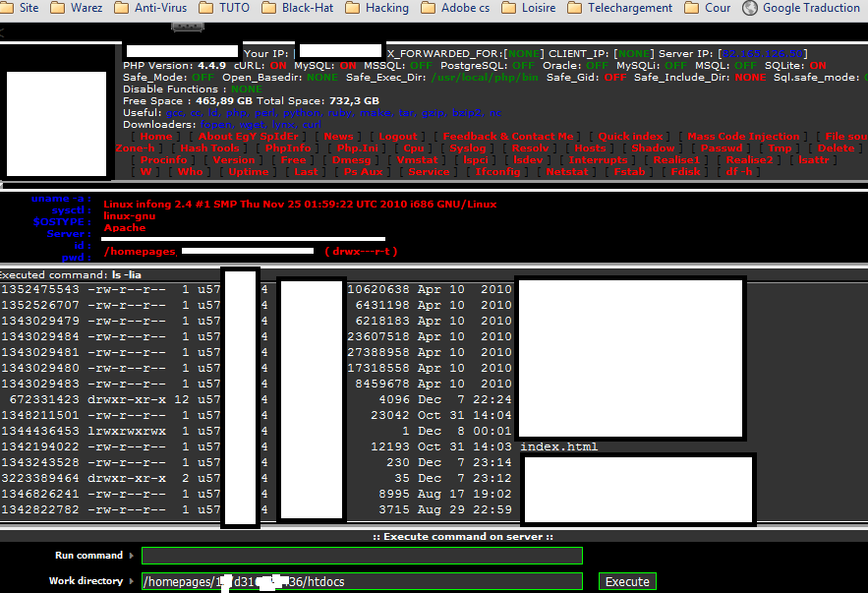The image size is (868, 593).
Task: Click the df -h link
Action: point(739,172)
